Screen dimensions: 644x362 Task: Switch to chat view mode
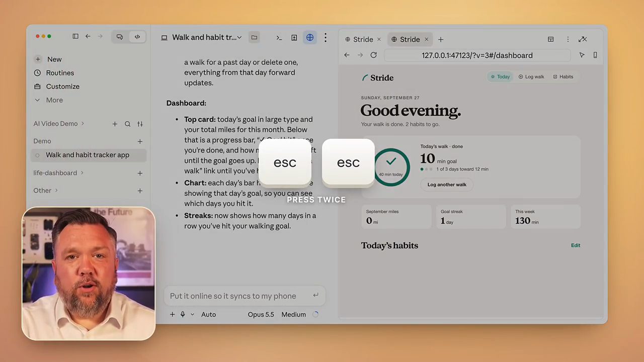coord(120,37)
